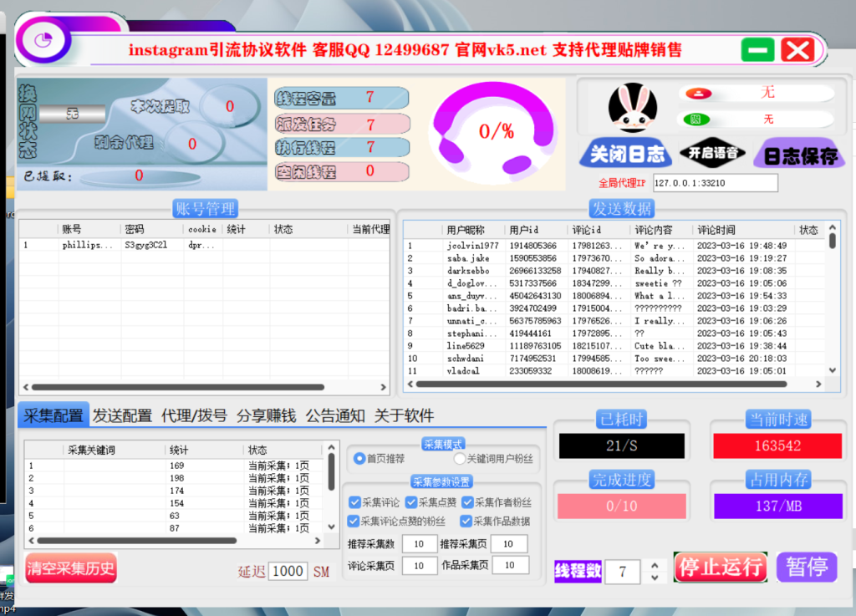Disable the 采集作者粉丝 checkbox
This screenshot has width=856, height=616.
(466, 502)
